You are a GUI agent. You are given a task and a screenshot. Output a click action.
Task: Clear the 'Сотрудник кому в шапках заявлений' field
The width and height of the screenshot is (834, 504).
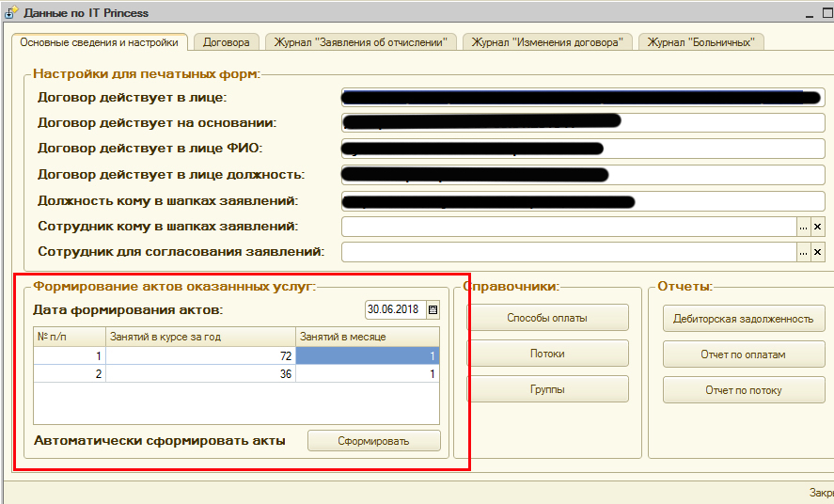click(817, 227)
